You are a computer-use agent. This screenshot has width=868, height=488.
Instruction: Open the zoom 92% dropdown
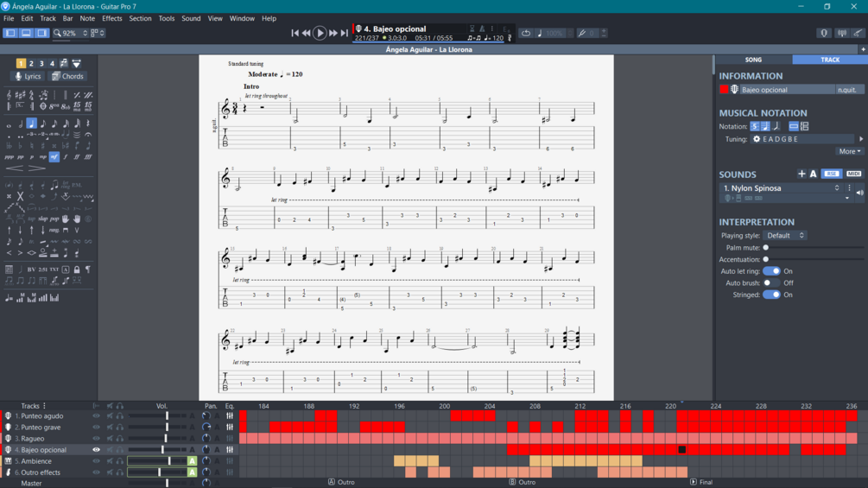point(71,33)
